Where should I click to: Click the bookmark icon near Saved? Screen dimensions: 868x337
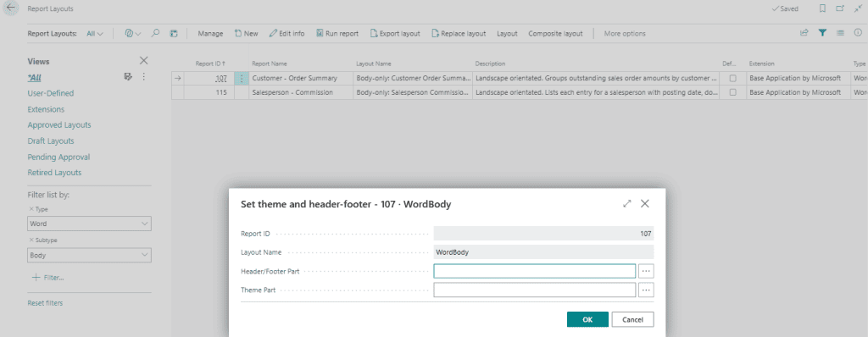pos(822,8)
